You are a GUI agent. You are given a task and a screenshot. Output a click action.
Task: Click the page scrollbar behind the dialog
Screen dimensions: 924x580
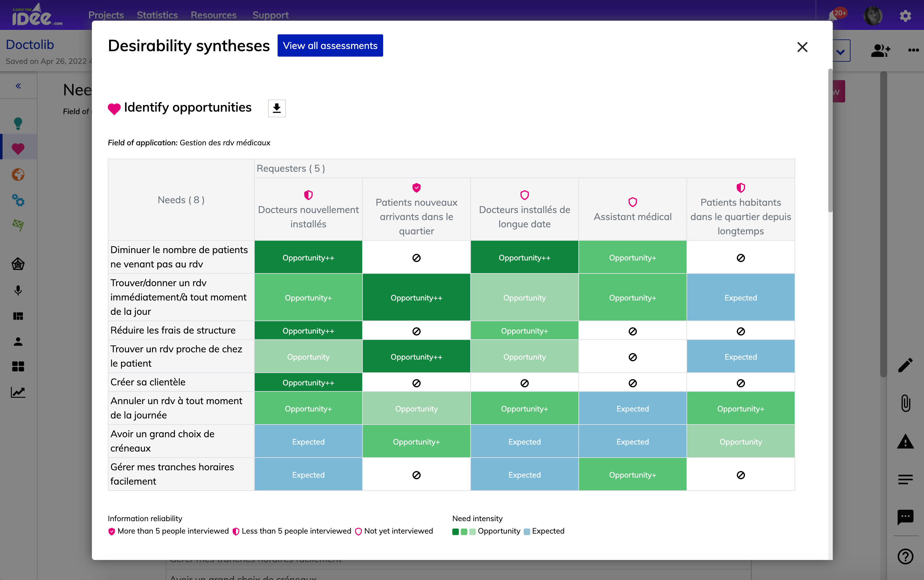[x=883, y=224]
